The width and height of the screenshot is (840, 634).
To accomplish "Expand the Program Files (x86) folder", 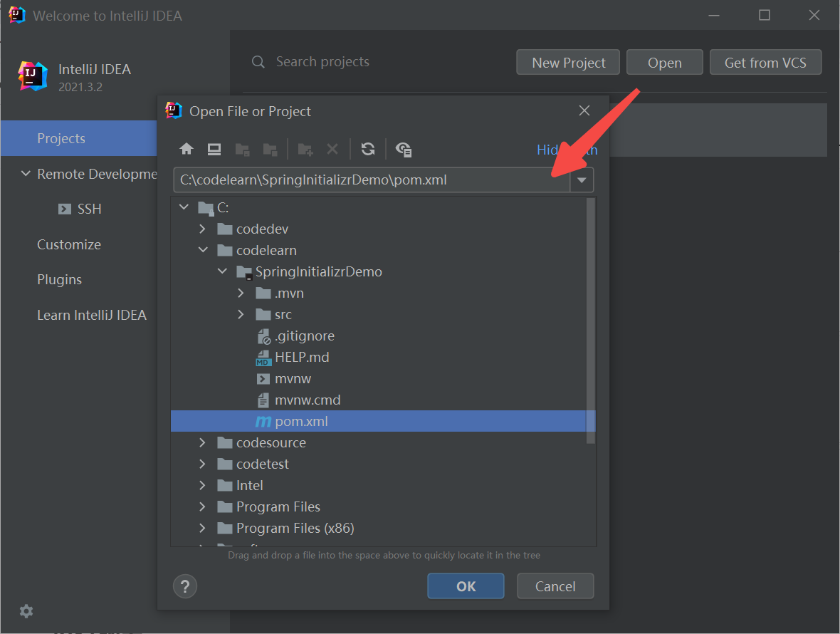I will 202,529.
